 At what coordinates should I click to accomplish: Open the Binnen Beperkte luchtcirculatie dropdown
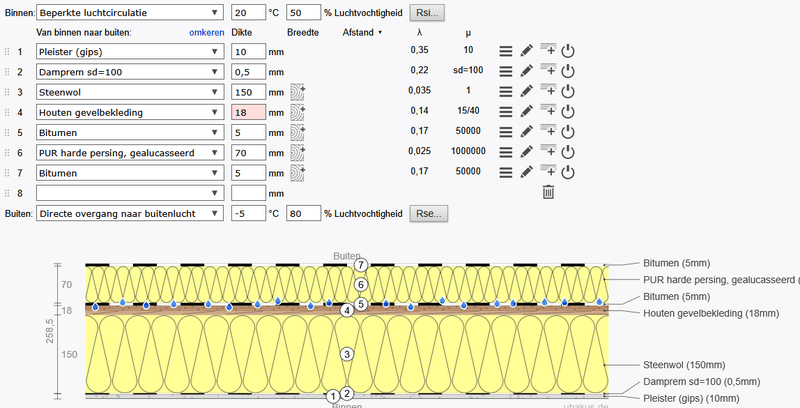click(x=130, y=13)
